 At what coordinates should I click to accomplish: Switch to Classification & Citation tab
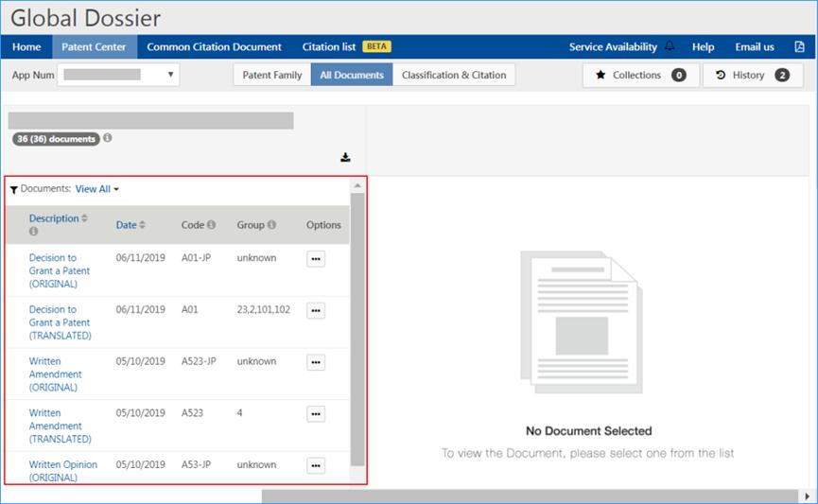click(x=454, y=75)
